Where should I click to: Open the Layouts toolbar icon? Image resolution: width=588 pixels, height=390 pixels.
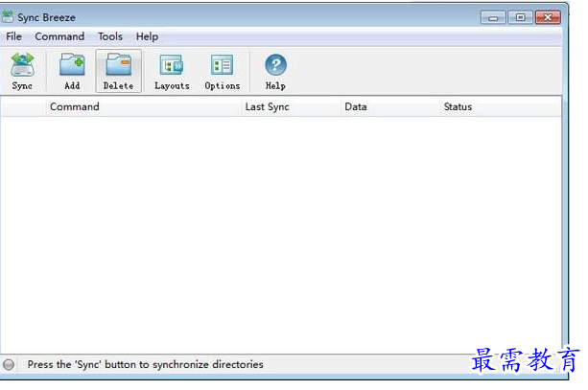click(172, 71)
